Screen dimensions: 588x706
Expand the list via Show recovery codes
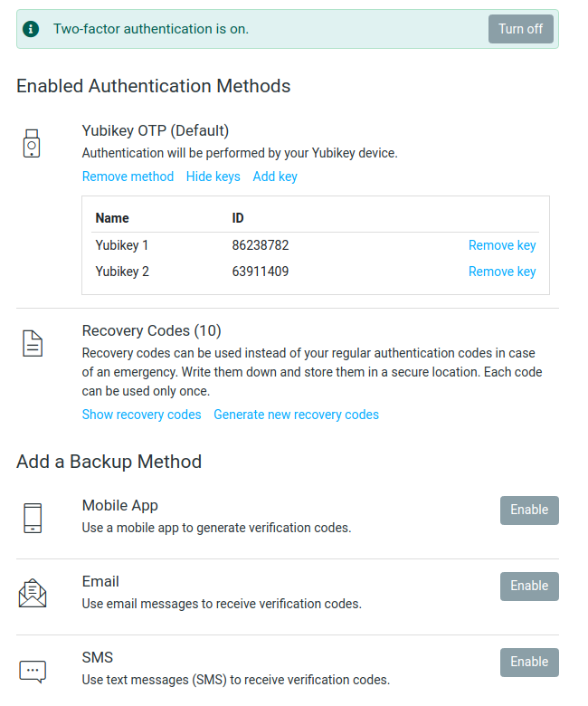point(142,415)
